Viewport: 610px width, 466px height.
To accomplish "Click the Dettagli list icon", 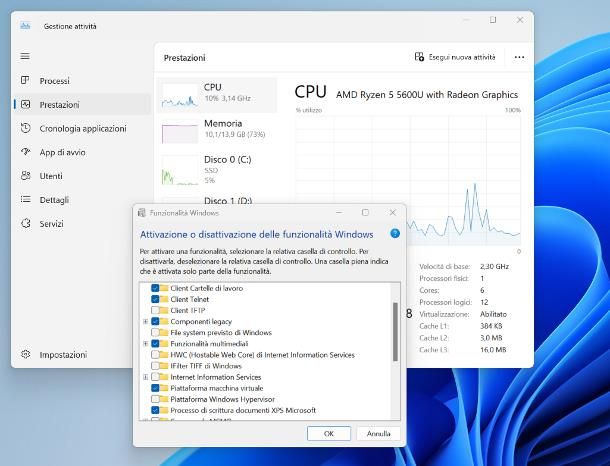I will pos(25,199).
